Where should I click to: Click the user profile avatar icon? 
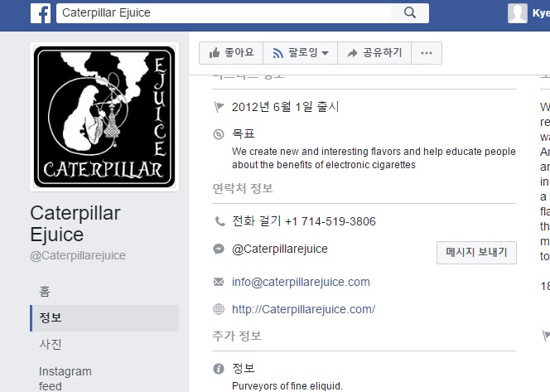pyautogui.click(x=518, y=13)
